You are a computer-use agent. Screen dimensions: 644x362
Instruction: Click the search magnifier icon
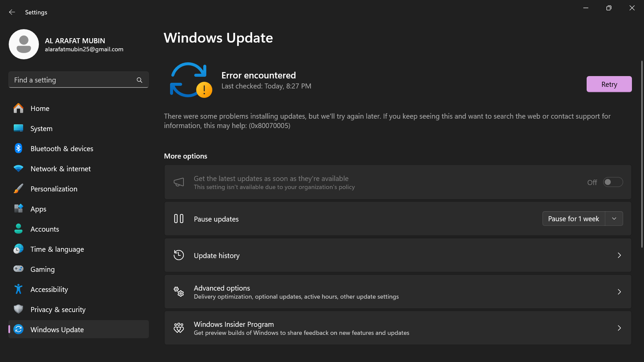(x=140, y=80)
